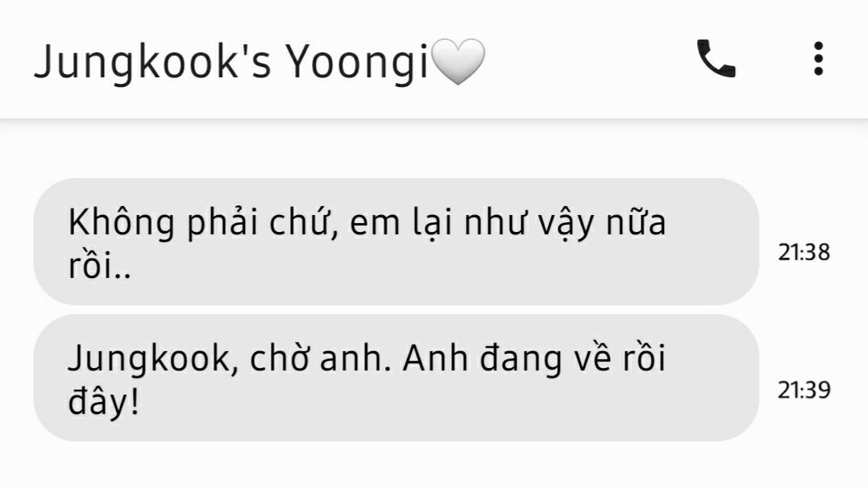Select the message "Jungkook, chờ anh" bubble
Viewport: 868px width, 488px height.
click(396, 378)
